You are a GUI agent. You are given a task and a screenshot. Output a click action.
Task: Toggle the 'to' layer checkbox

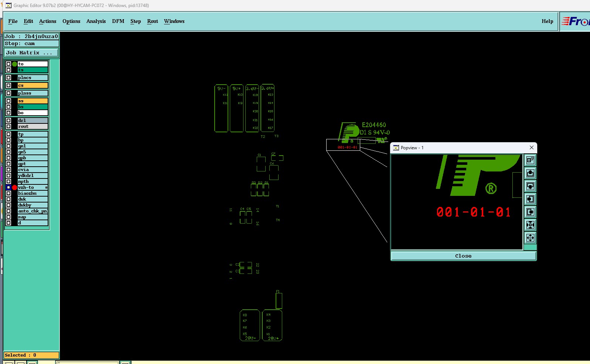[8, 64]
